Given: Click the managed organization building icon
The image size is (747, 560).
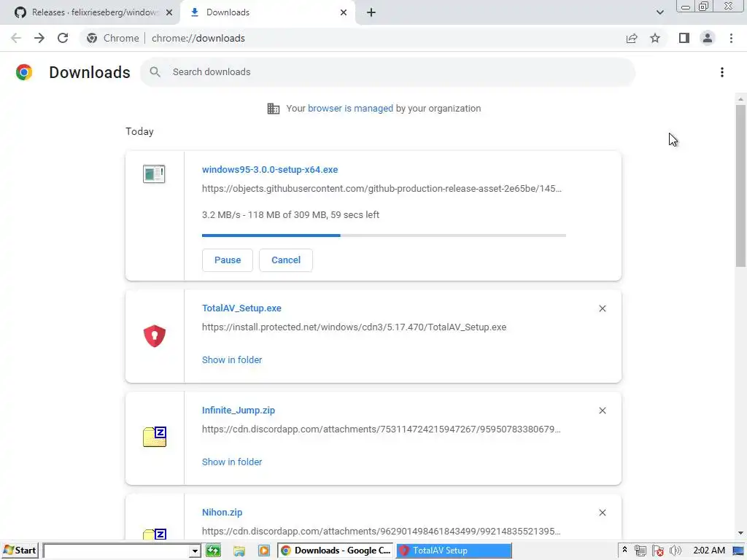Looking at the screenshot, I should [274, 109].
